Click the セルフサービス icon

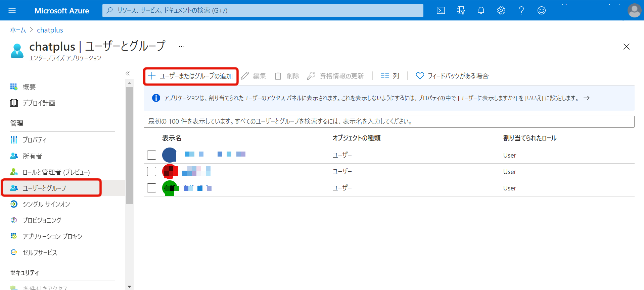click(x=14, y=252)
